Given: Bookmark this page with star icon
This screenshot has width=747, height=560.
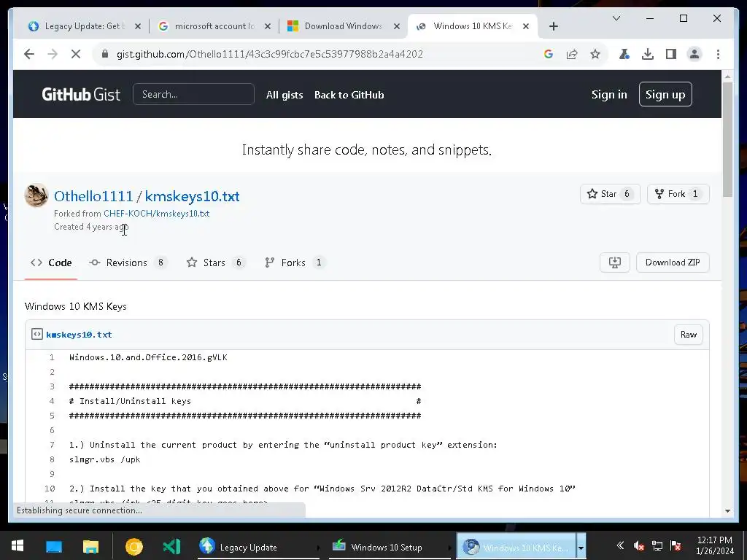Looking at the screenshot, I should pos(595,54).
